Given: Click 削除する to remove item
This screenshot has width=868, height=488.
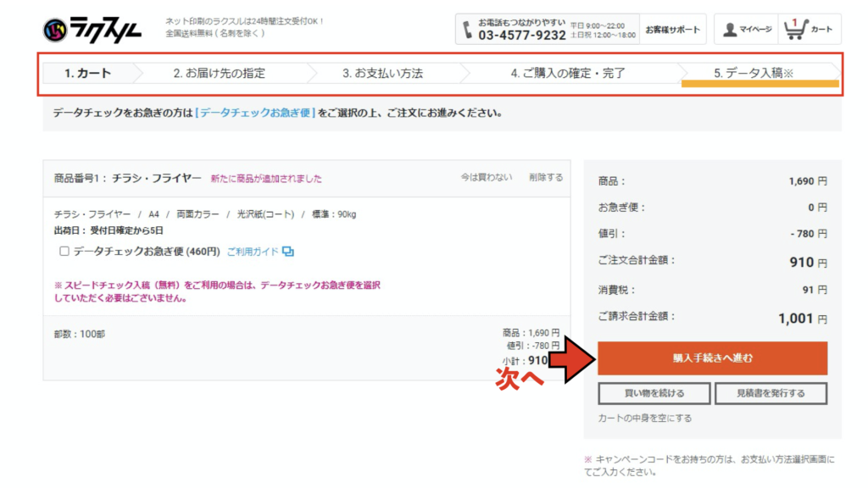Looking at the screenshot, I should tap(546, 178).
